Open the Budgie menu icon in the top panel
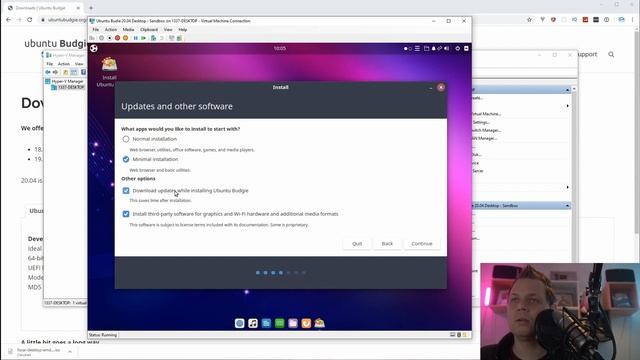The width and height of the screenshot is (640, 360). [x=94, y=48]
